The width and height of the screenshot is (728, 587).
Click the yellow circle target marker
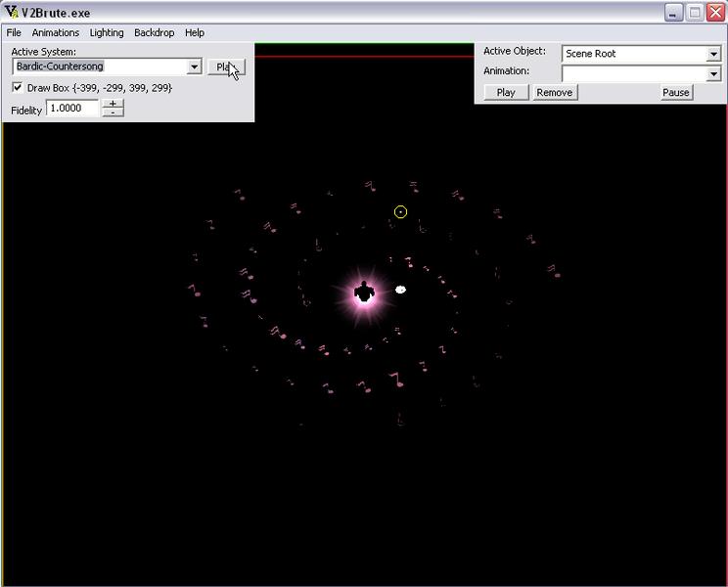[x=400, y=212]
